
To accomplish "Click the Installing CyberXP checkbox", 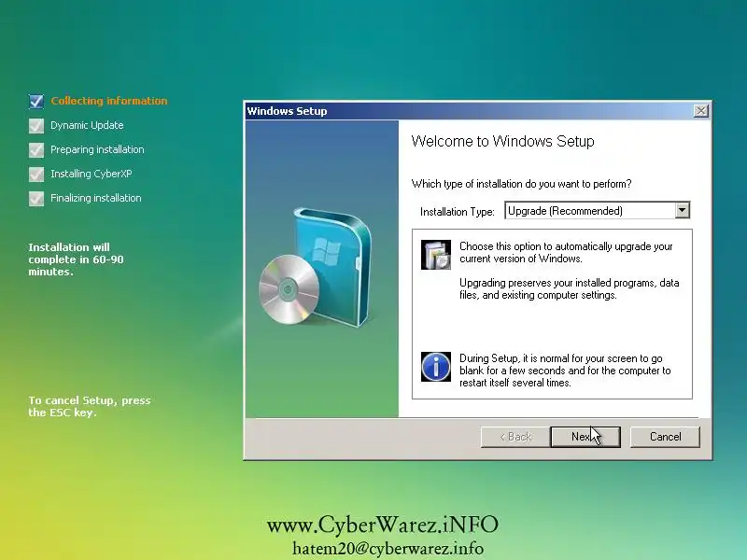I will (36, 174).
